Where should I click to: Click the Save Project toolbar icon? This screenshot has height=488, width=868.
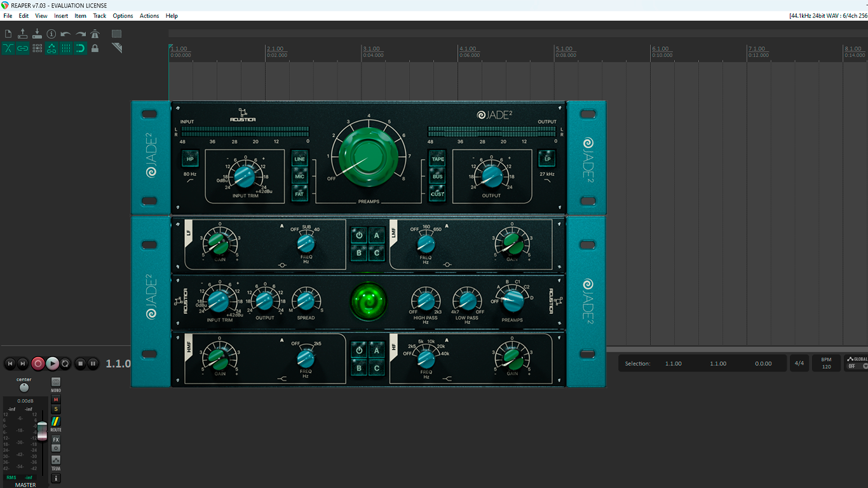click(37, 34)
